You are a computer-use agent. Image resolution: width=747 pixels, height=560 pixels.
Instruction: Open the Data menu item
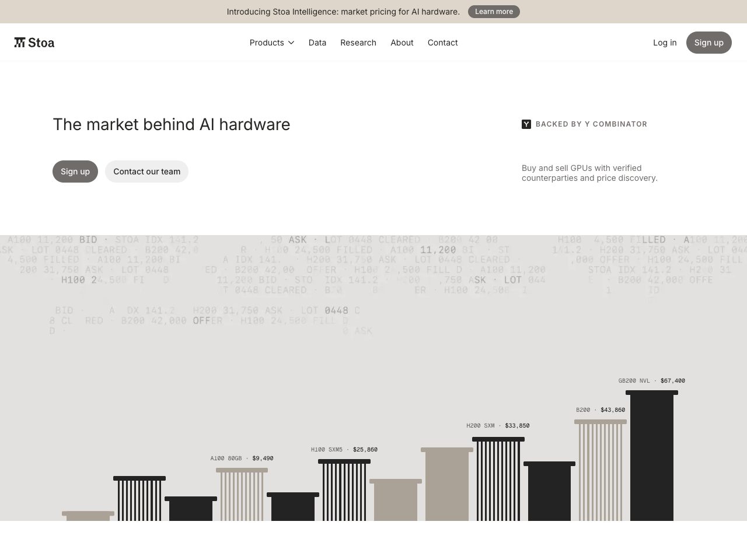coord(317,43)
